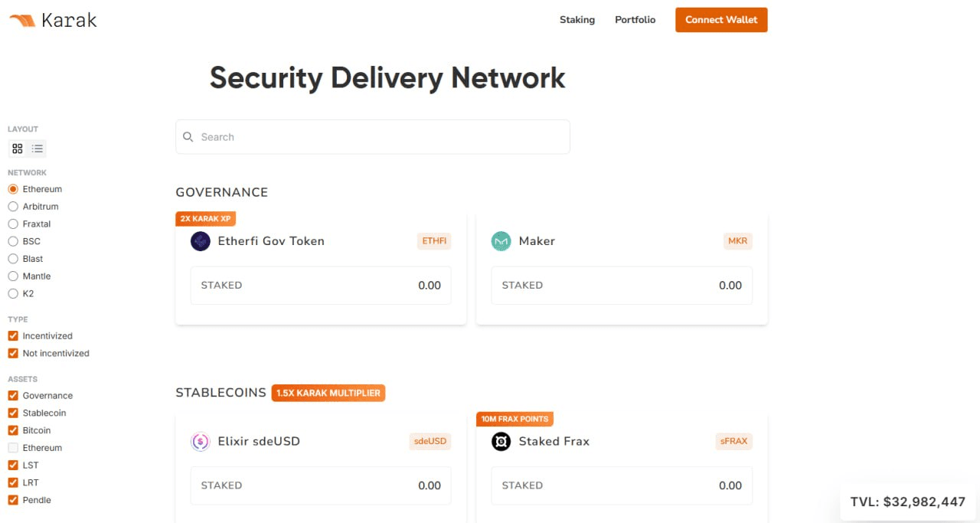Open the Staking nav item
This screenshot has width=980, height=523.
pos(577,20)
